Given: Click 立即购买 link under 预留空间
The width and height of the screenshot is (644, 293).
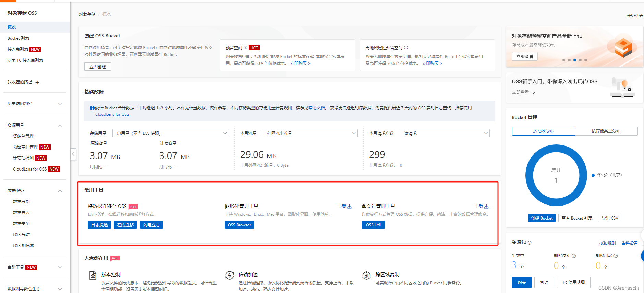Looking at the screenshot, I should coord(300,63).
